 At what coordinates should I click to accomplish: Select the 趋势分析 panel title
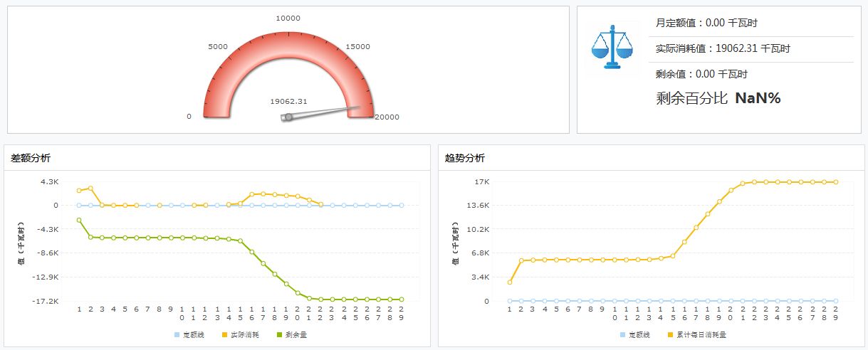click(465, 158)
